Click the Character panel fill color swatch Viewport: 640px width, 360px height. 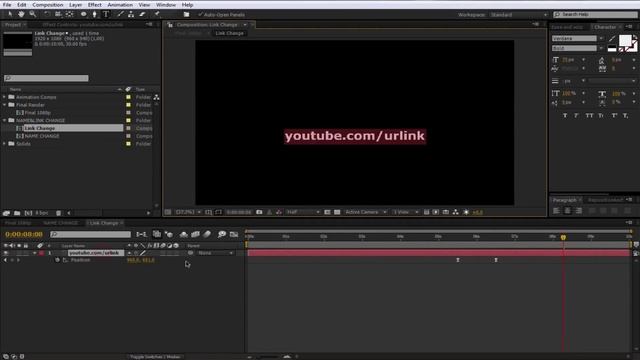point(624,40)
